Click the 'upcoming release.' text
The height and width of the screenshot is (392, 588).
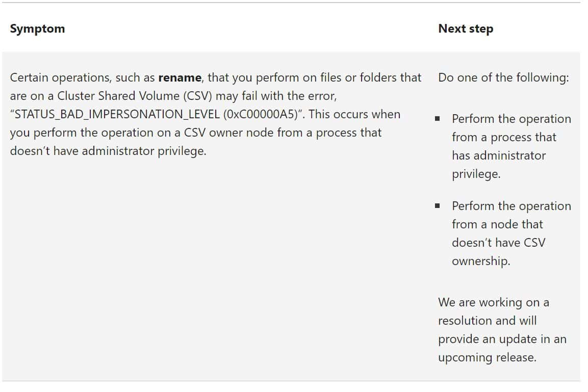click(x=487, y=357)
